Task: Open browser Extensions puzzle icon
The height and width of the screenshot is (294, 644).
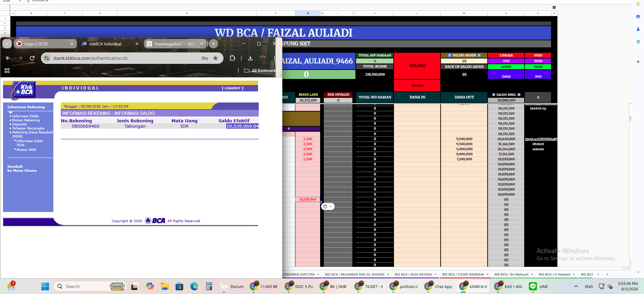Action: 232,58
